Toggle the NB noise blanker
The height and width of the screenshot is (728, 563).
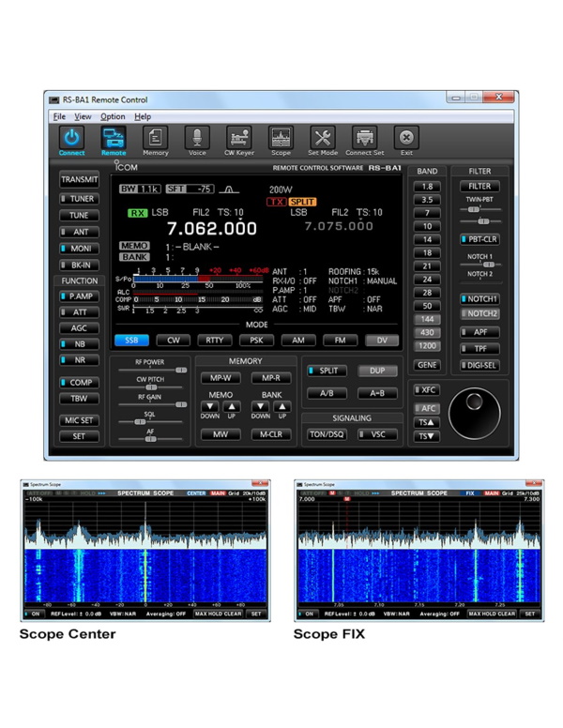(x=79, y=344)
